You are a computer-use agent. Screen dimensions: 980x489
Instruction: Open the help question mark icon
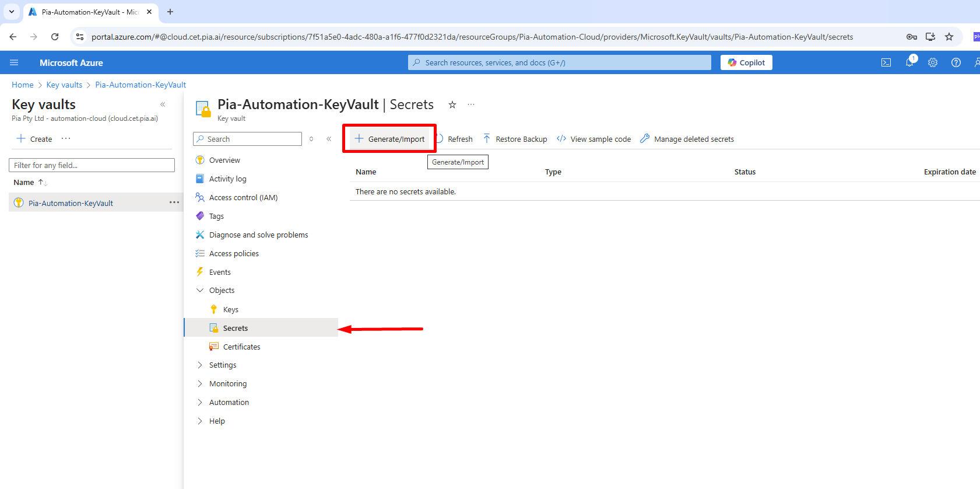[x=956, y=62]
